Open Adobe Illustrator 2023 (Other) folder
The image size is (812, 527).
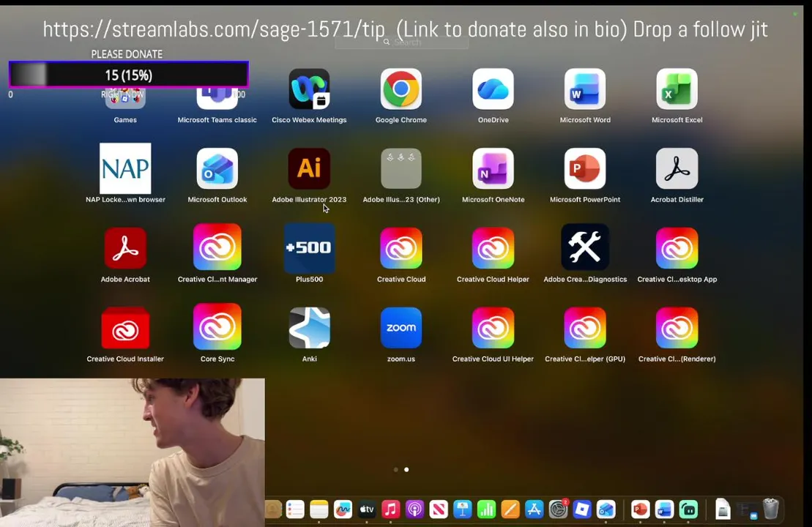[x=401, y=169]
